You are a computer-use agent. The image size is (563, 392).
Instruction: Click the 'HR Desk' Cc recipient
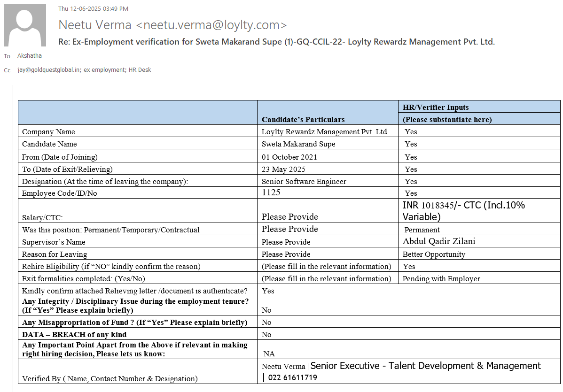(140, 70)
